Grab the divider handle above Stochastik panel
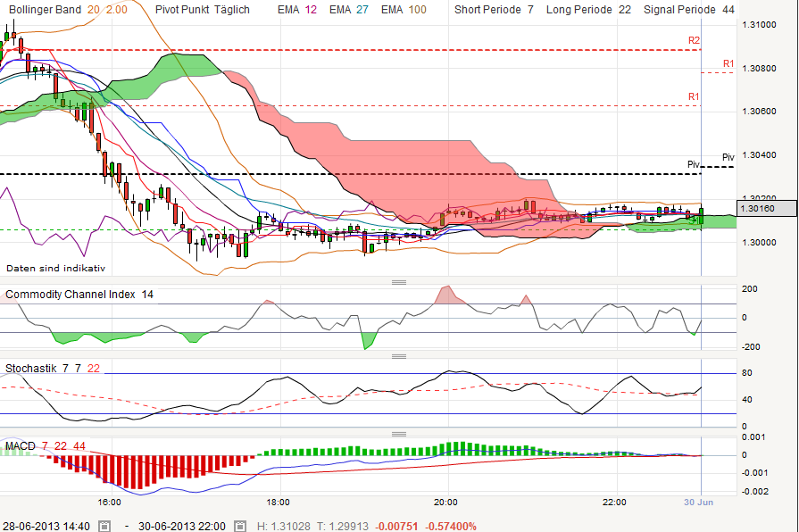The height and width of the screenshot is (532, 799). (399, 356)
